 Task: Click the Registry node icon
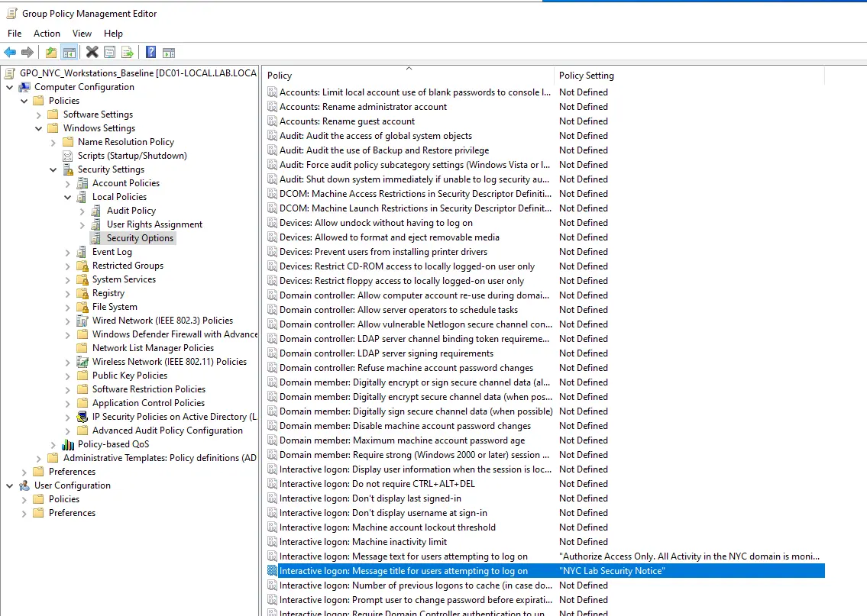coord(82,293)
